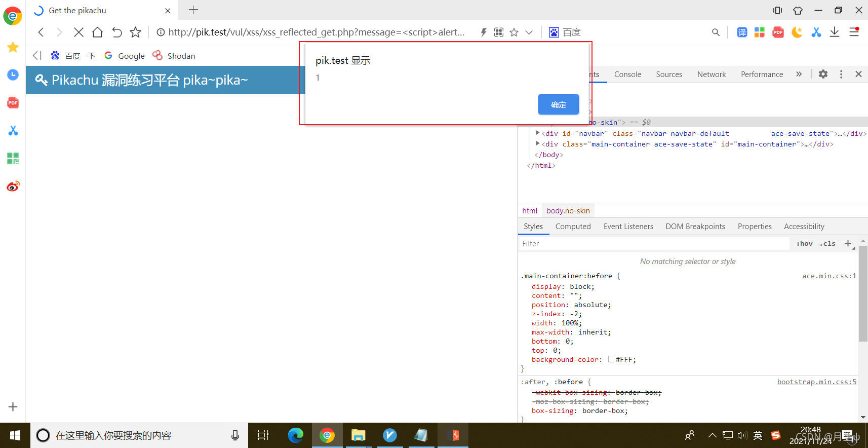Open the sidebar green apps icon
Image resolution: width=868 pixels, height=448 pixels.
(x=13, y=159)
